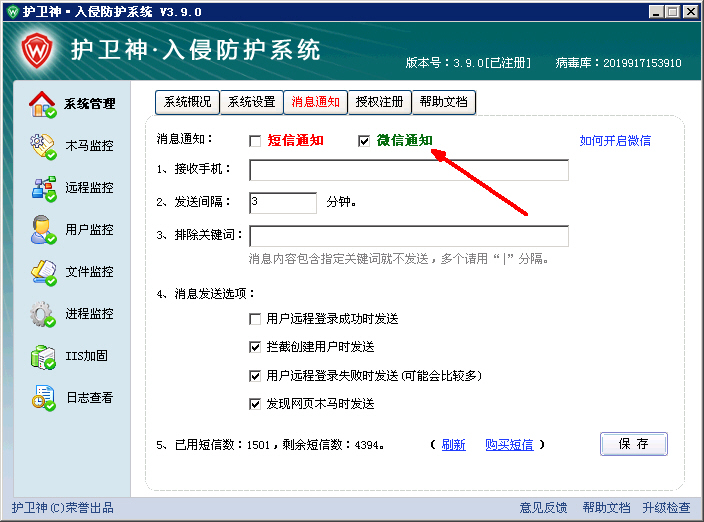Open the 用户监控 user icon
Image resolution: width=704 pixels, height=522 pixels.
click(x=43, y=230)
